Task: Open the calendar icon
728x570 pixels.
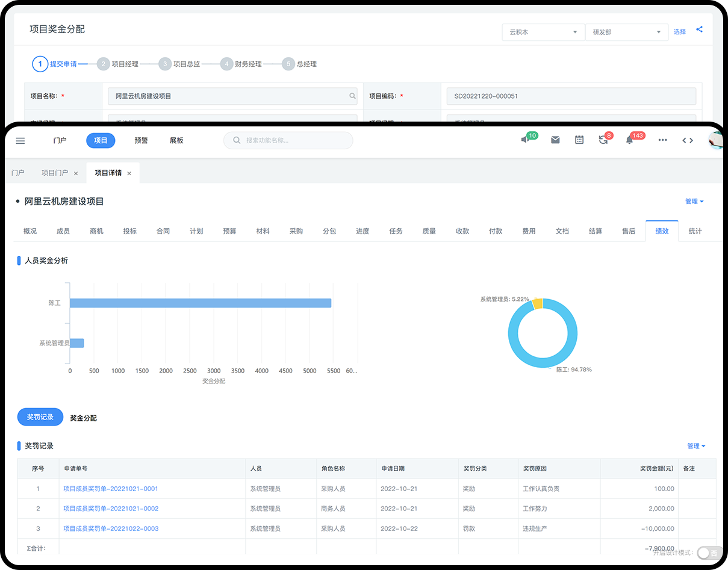Action: pos(579,140)
